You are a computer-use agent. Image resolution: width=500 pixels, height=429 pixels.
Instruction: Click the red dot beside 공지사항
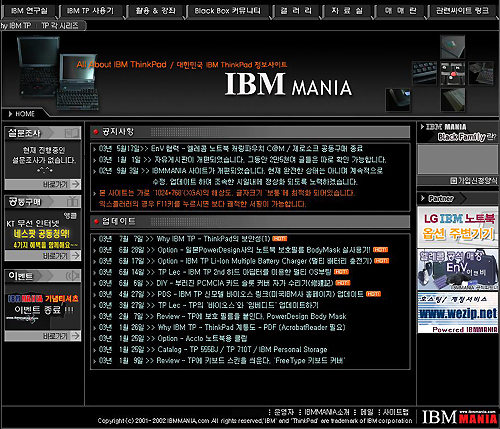96,132
